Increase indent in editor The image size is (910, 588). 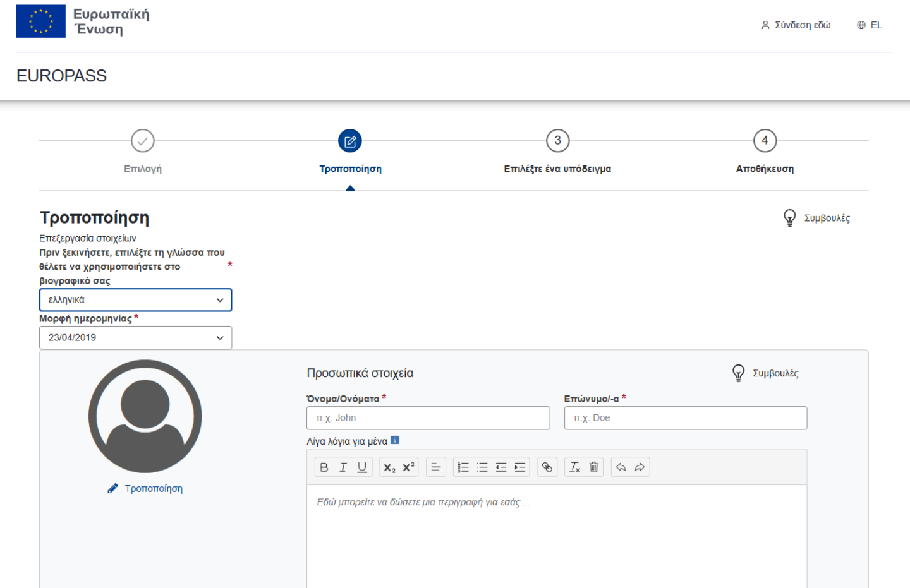point(520,467)
